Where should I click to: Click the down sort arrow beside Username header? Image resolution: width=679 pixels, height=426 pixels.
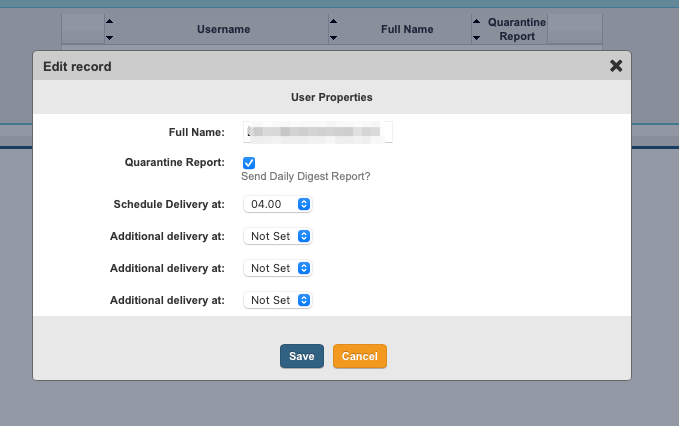tap(109, 37)
